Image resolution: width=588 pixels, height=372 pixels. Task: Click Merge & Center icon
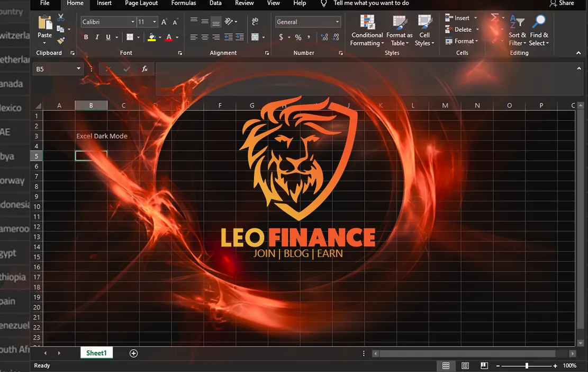click(x=255, y=37)
